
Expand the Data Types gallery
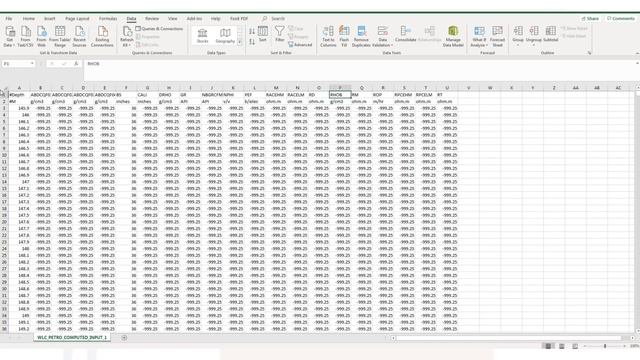pyautogui.click(x=240, y=42)
